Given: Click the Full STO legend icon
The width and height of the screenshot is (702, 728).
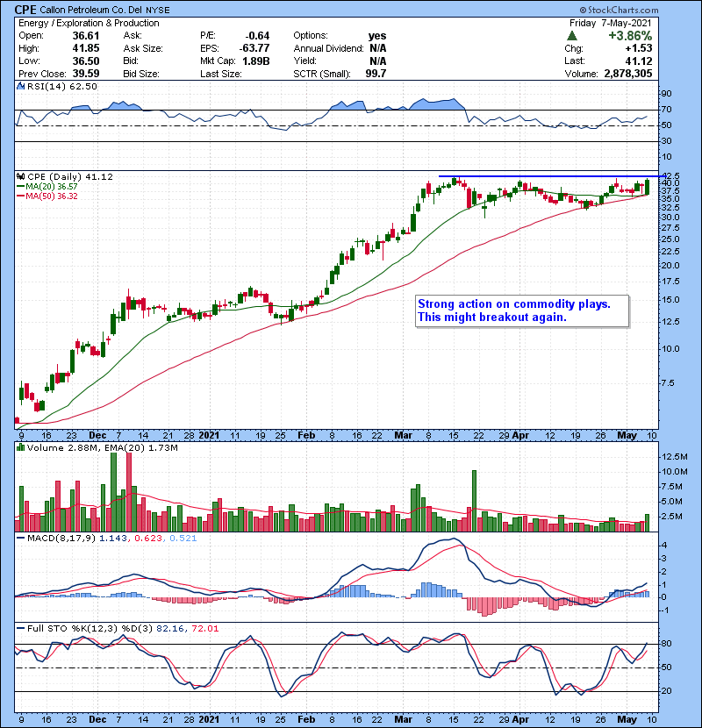Looking at the screenshot, I should (21, 629).
